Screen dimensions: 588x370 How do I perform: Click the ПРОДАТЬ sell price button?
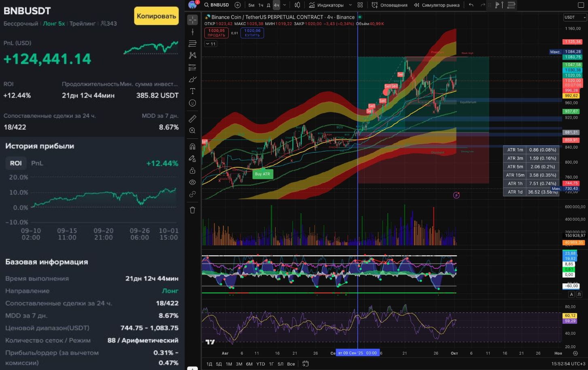(x=217, y=33)
